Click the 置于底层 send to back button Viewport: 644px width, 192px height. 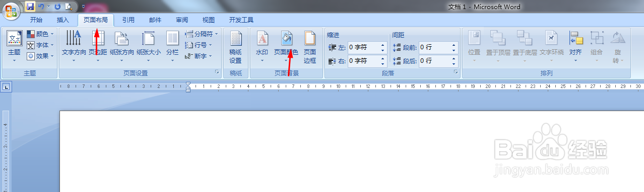pos(525,46)
